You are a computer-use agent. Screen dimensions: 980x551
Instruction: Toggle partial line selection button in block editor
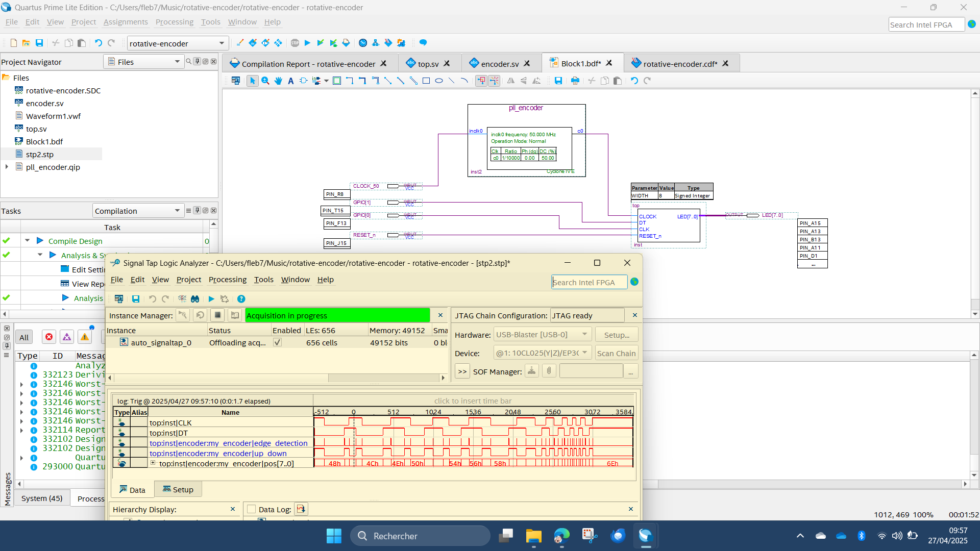494,81
